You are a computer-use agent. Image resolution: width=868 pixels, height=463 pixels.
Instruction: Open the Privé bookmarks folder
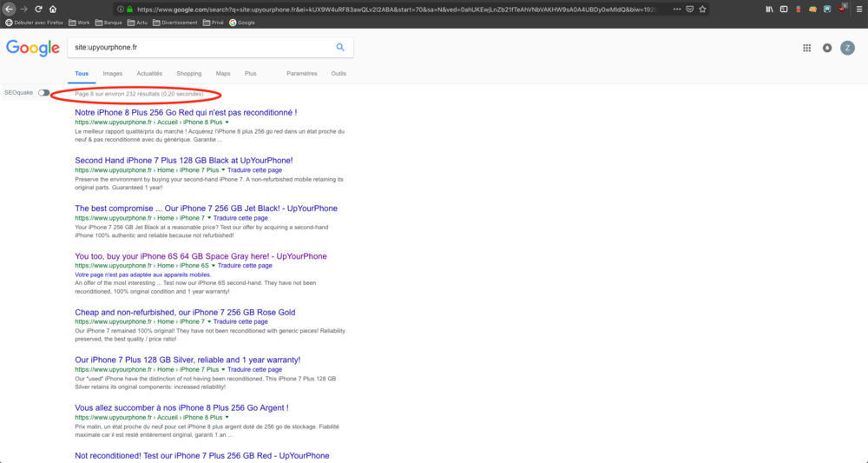(x=214, y=23)
